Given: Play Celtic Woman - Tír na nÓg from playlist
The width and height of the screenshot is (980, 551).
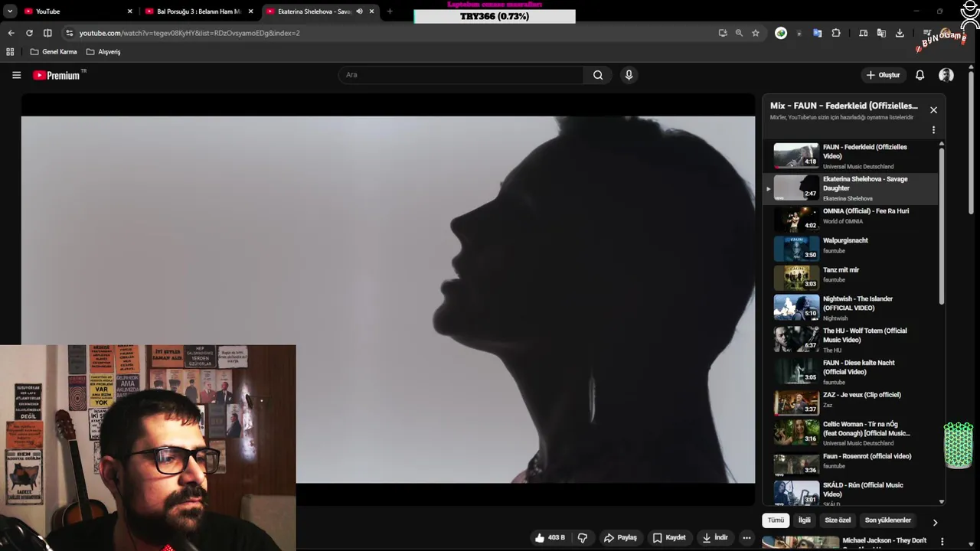Looking at the screenshot, I should 850,432.
